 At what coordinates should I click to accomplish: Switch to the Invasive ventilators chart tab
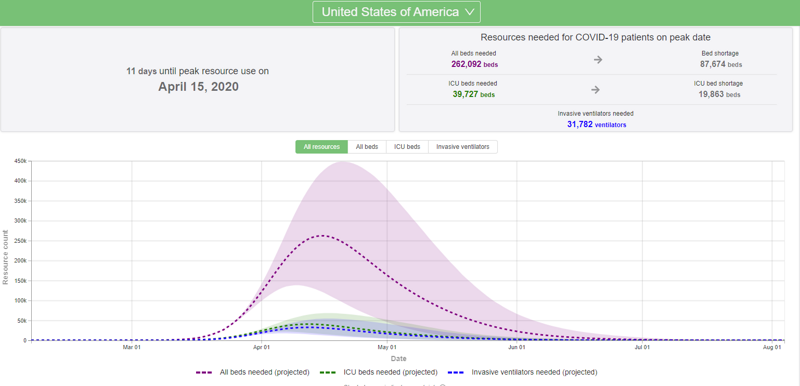463,147
